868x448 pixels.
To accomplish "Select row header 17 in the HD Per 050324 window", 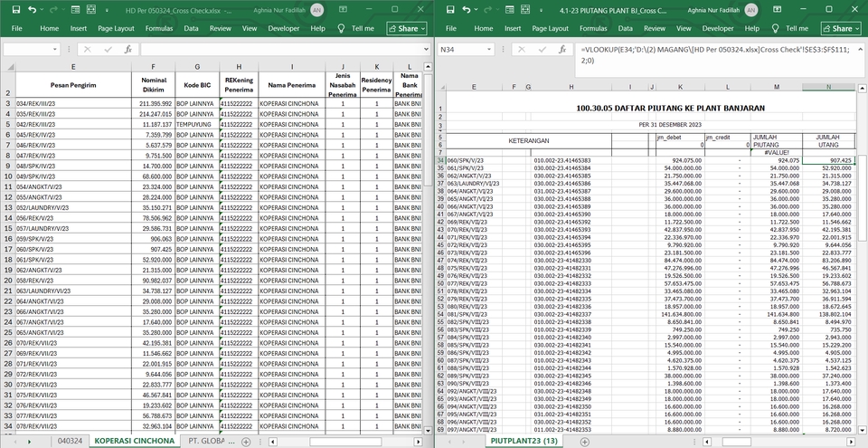I will [x=8, y=250].
